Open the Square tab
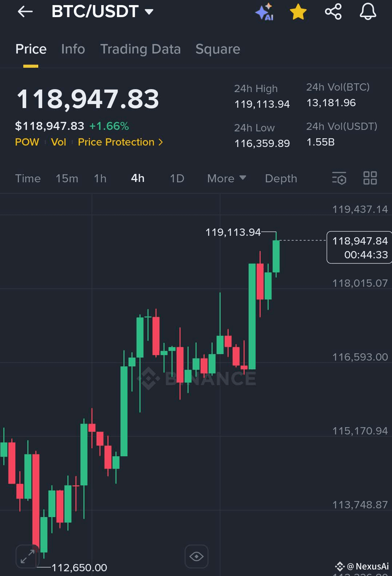The image size is (392, 576). click(x=218, y=49)
